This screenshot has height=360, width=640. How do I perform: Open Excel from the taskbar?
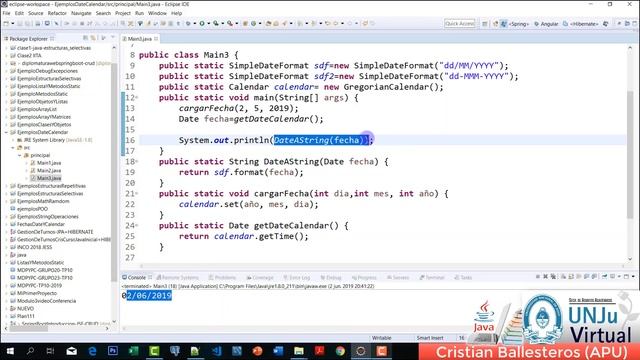tap(133, 351)
